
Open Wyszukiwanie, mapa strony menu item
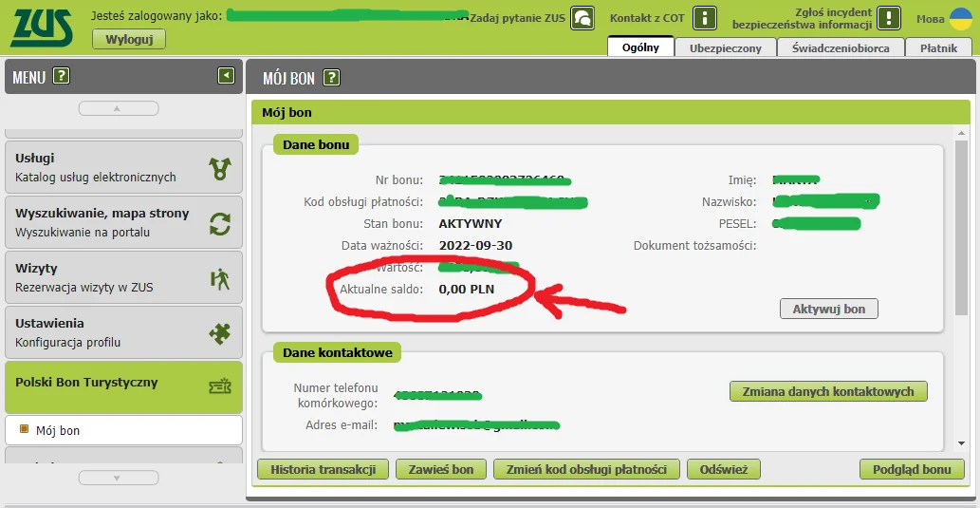point(123,222)
